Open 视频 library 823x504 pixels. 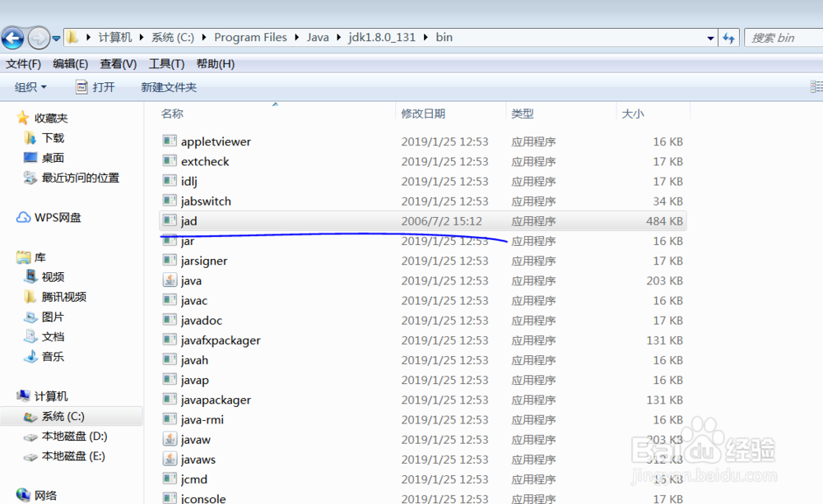point(44,277)
